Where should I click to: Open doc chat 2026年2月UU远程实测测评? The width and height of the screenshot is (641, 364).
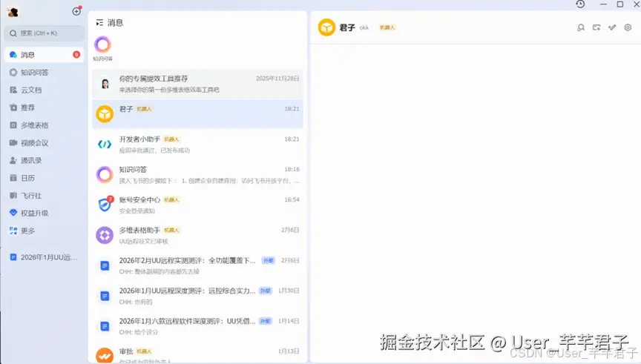point(198,265)
